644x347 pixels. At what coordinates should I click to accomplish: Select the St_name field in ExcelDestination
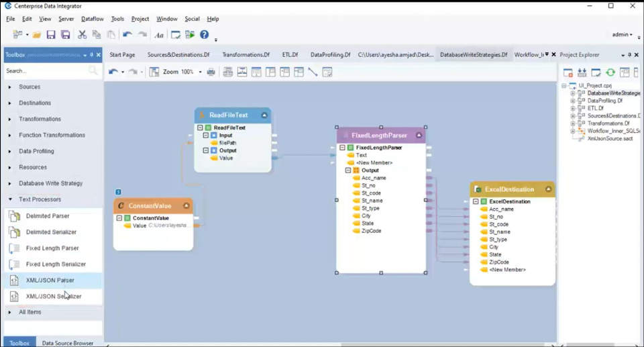pos(500,232)
